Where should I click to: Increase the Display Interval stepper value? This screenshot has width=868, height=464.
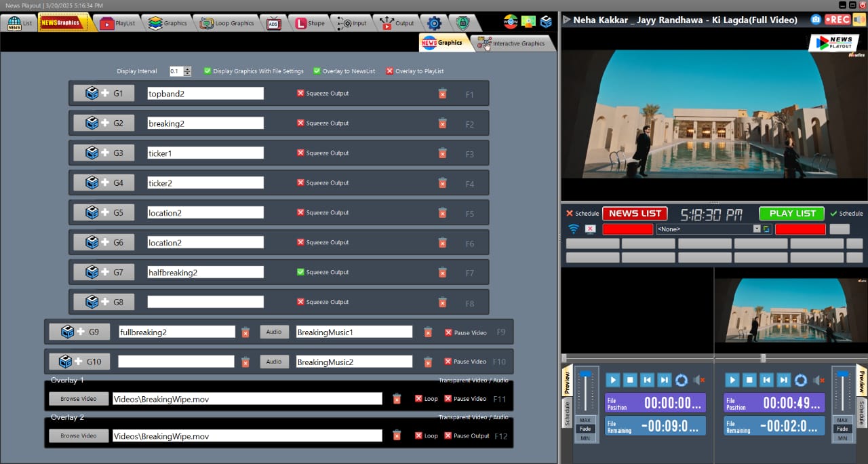188,69
